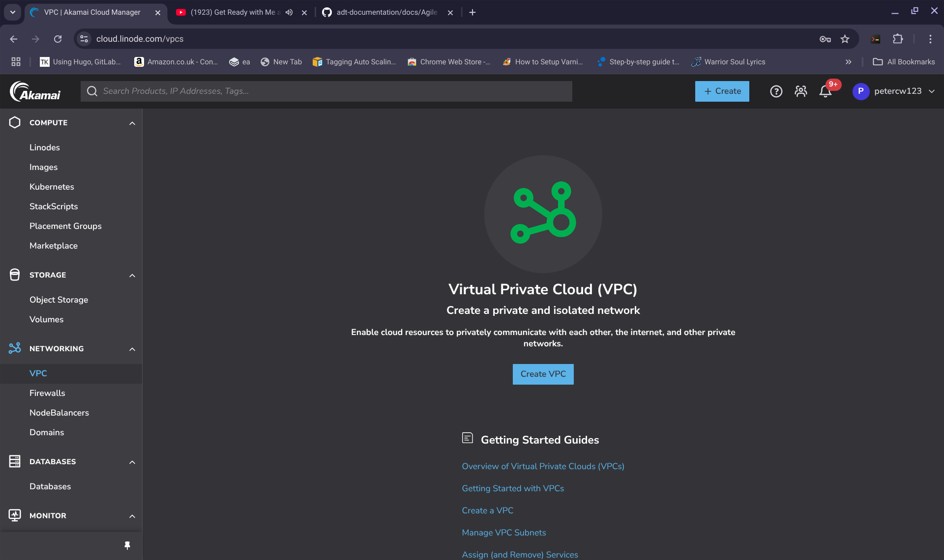Open the notifications bell icon
944x560 pixels.
tap(826, 91)
